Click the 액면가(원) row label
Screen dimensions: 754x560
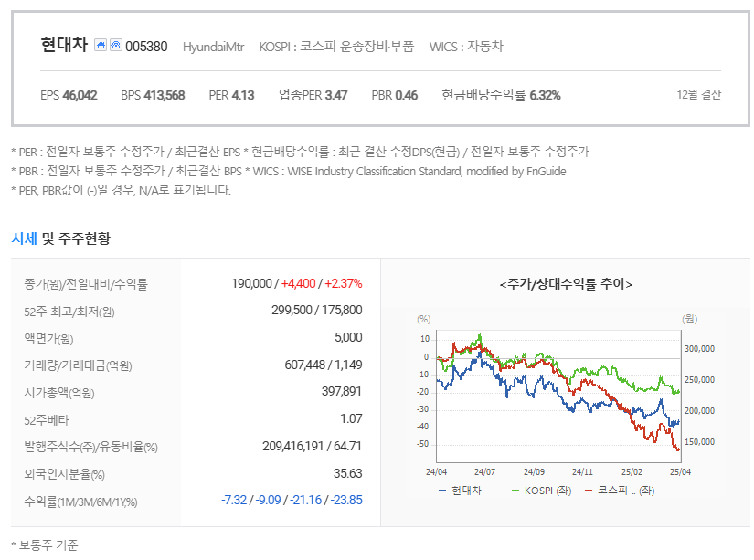click(48, 339)
